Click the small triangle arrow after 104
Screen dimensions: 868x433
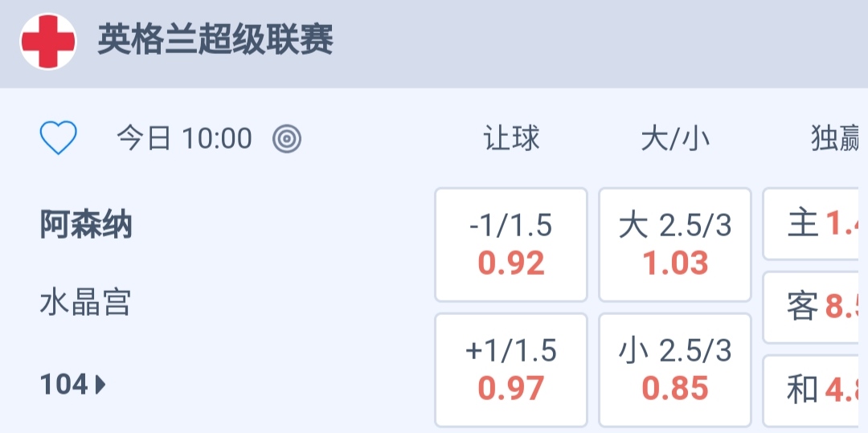[100, 385]
